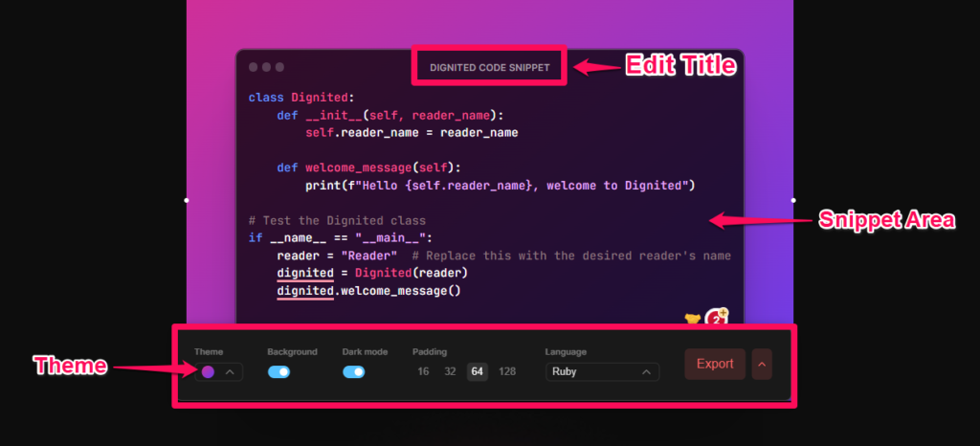Click the orange emoji icon beside the badge
The image size is (980, 446).
693,320
